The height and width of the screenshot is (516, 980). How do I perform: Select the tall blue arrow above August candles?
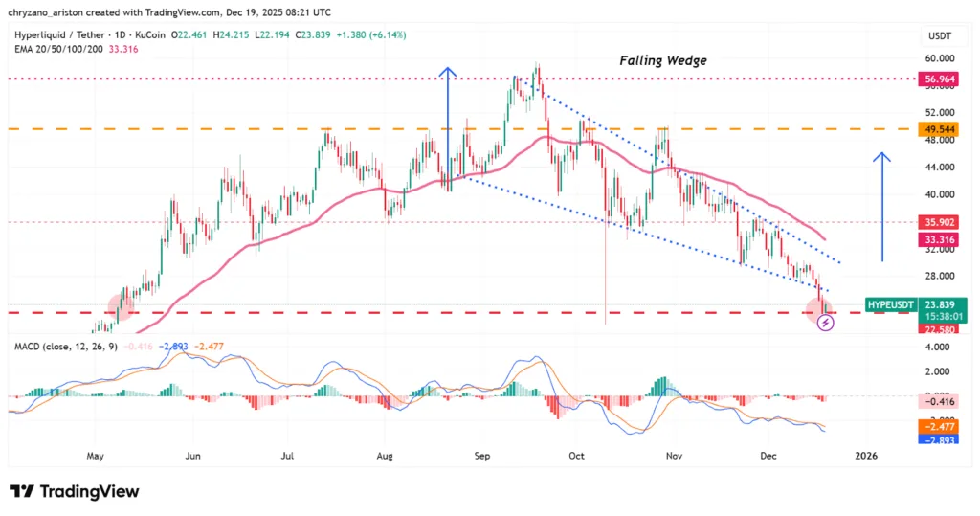[x=446, y=124]
